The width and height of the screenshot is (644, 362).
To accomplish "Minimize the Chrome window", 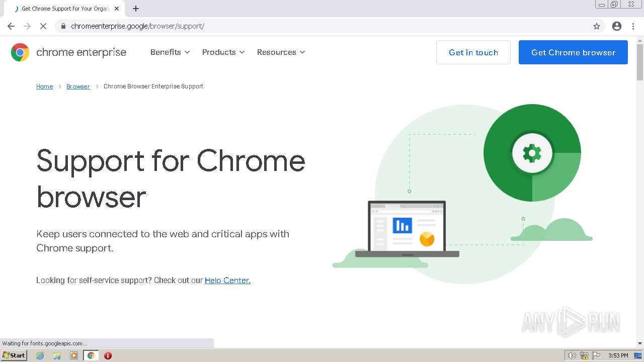I will (602, 5).
